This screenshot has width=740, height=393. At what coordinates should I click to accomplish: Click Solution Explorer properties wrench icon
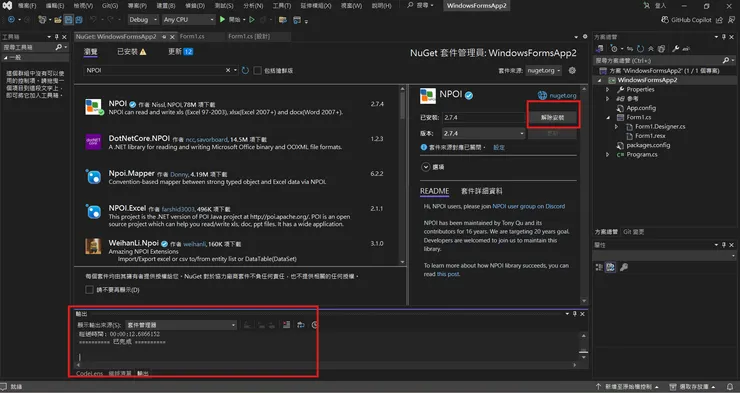675,49
